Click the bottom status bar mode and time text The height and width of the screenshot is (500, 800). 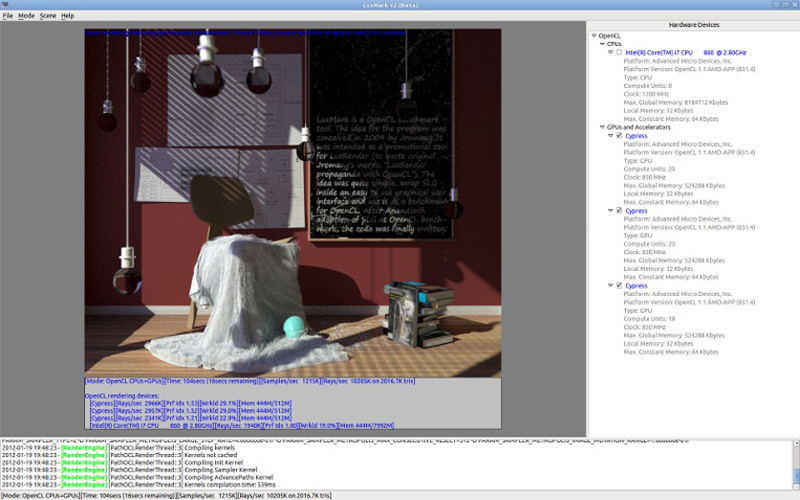coord(166,495)
